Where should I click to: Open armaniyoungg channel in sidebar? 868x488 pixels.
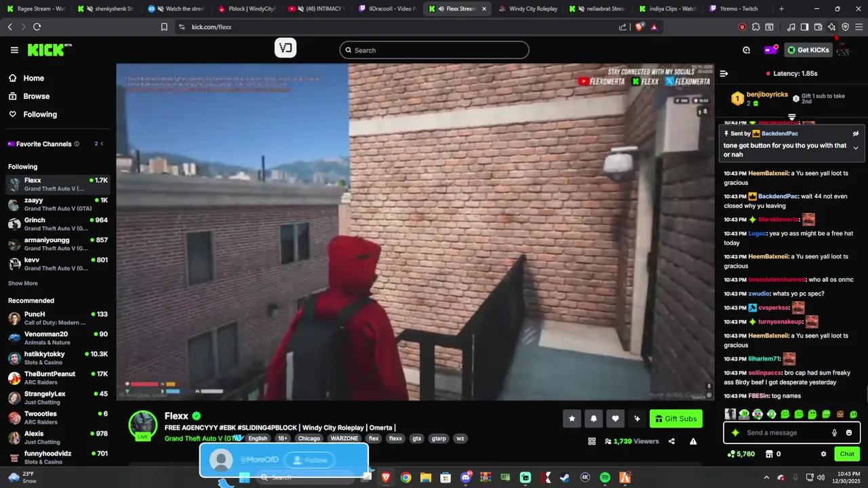click(58, 244)
